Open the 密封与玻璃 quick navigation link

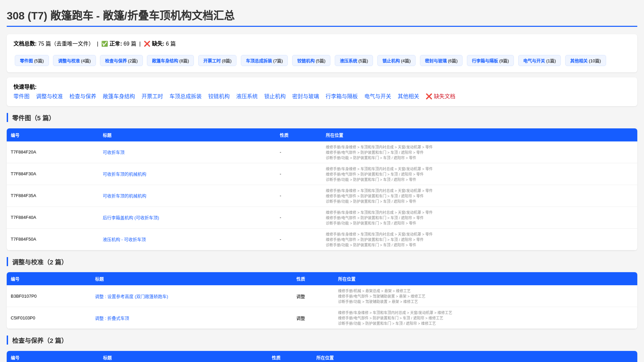click(x=306, y=97)
